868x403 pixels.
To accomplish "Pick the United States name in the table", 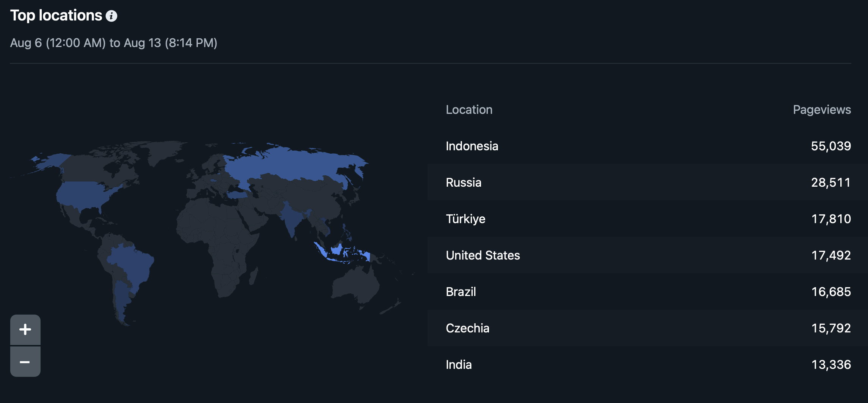I will coord(483,255).
